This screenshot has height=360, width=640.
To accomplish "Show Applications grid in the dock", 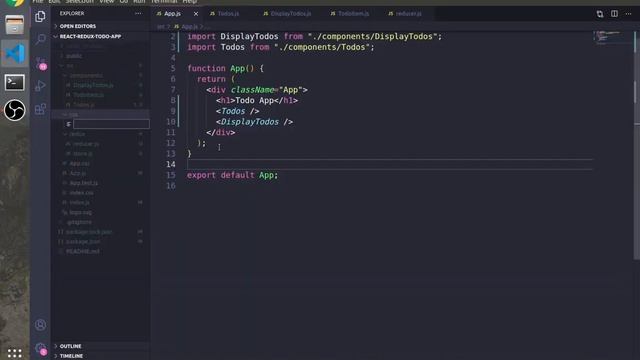I will click(14, 353).
